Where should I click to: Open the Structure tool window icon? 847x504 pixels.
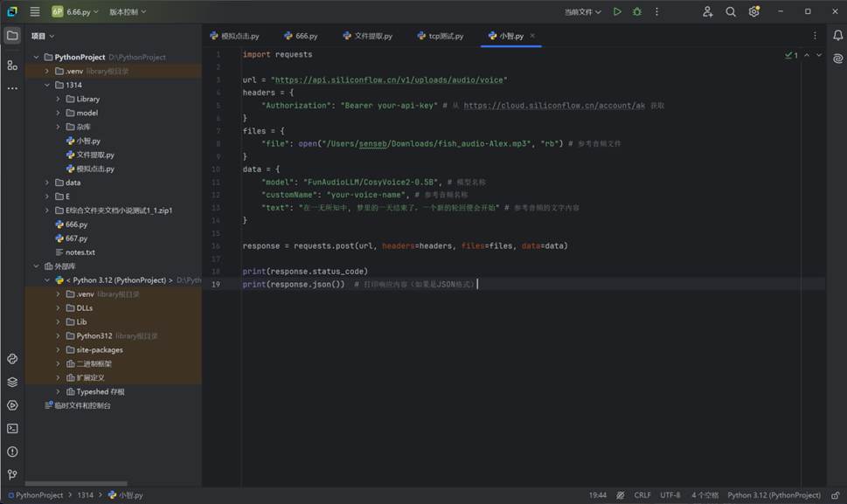tap(12, 66)
